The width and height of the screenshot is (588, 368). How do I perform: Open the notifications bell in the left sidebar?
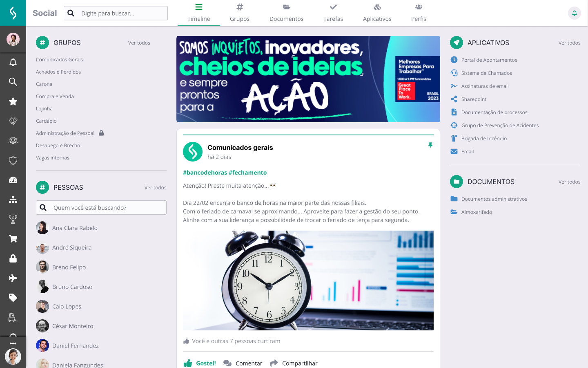[x=13, y=62]
